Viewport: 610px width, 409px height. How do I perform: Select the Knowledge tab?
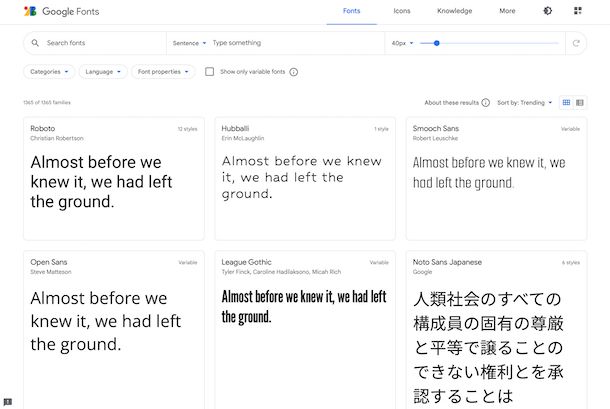pos(454,11)
